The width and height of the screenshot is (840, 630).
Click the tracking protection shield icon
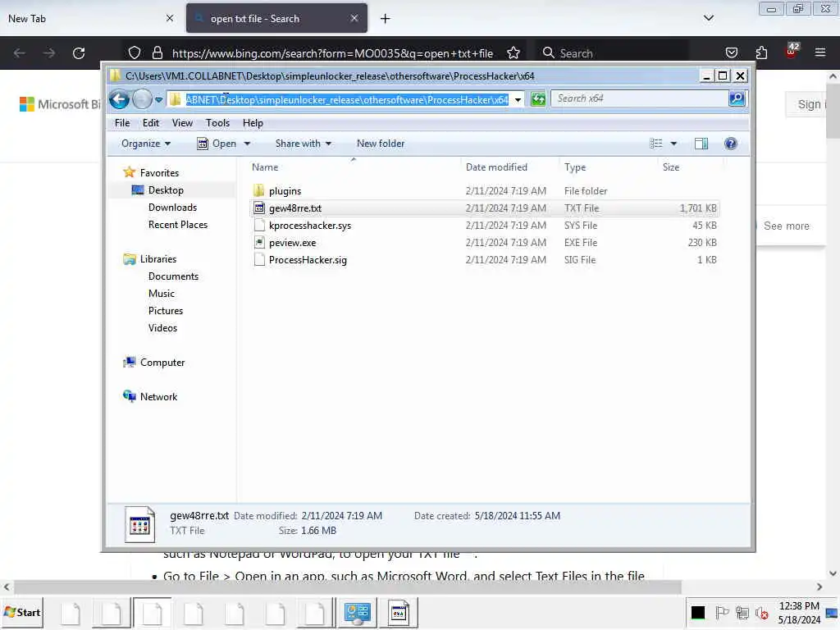tap(135, 52)
